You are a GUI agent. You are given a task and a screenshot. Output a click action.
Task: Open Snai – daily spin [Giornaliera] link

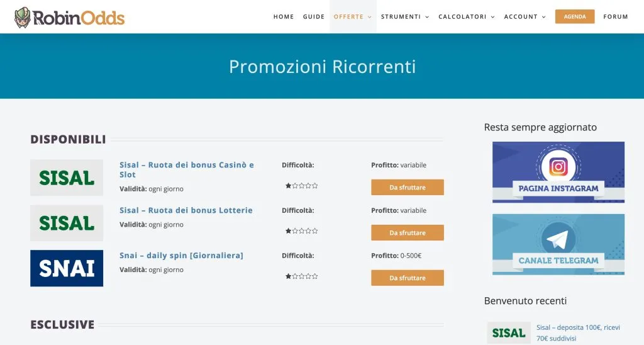(x=181, y=256)
